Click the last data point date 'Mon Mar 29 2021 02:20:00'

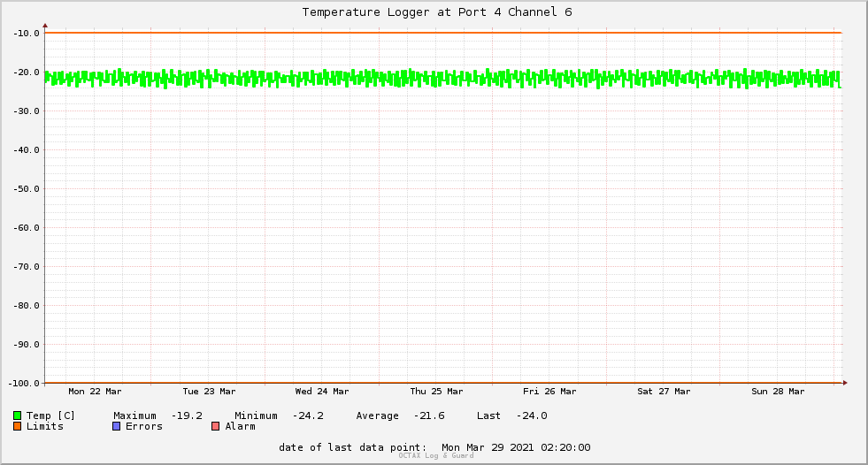[516, 447]
